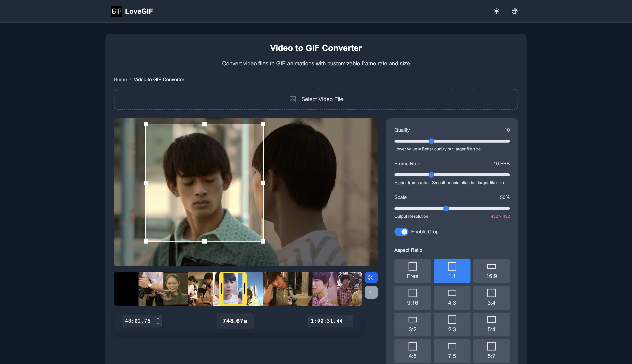Click the bottom-right crop handle
The width and height of the screenshot is (632, 364).
(x=263, y=241)
